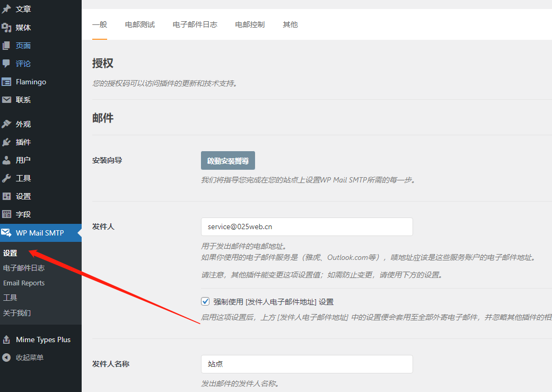Viewport: 552px width, 392px height.
Task: Open the 外观 appearance brush icon
Action: (x=6, y=124)
